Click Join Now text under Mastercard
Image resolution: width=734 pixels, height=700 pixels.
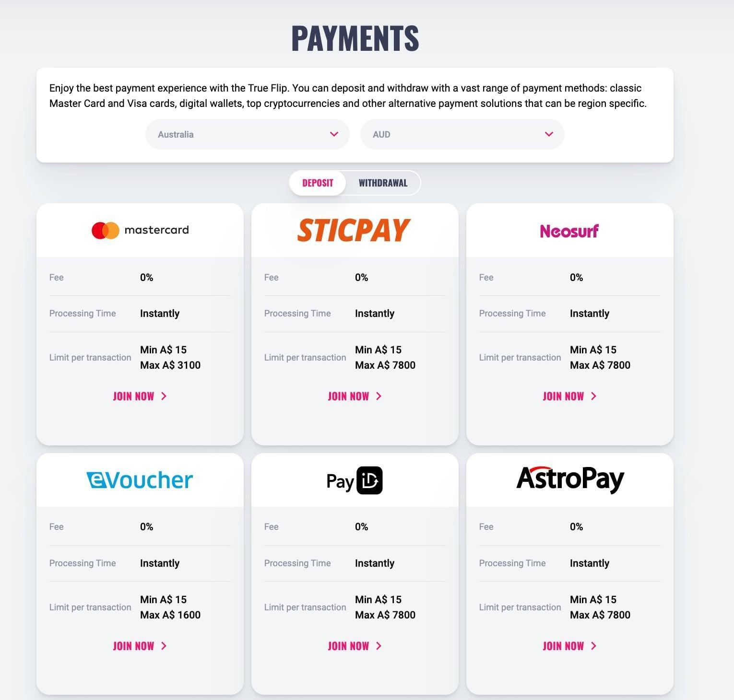click(x=133, y=396)
